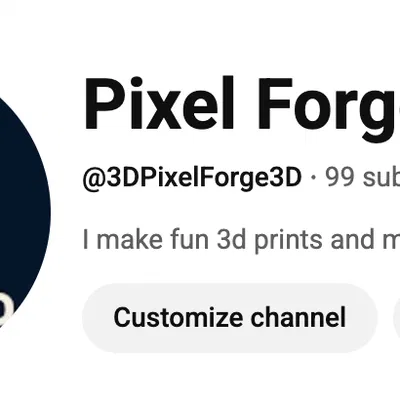This screenshot has height=400, width=400.
Task: Open the 'I make fun 3d prints' description
Action: [241, 239]
